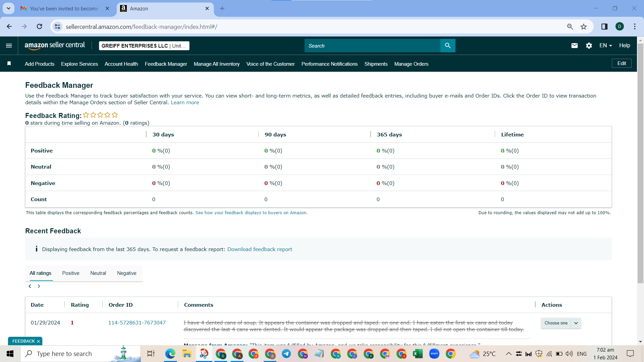
Task: Open Task View in taskbar
Action: coord(151,354)
